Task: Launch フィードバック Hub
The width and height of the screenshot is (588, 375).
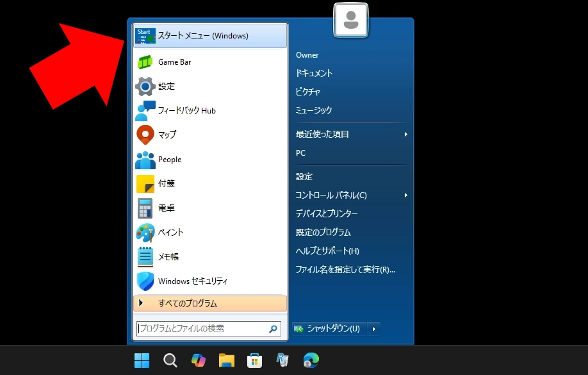Action: [x=186, y=110]
